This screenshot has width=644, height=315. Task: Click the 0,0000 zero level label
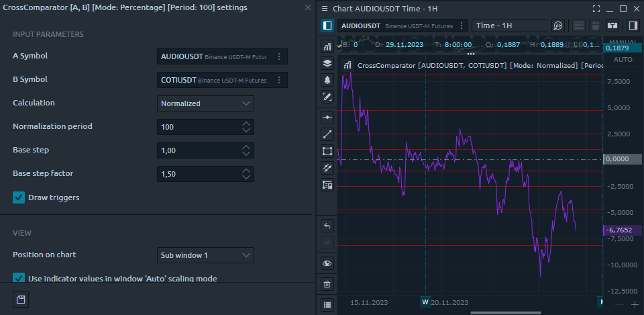coord(623,159)
